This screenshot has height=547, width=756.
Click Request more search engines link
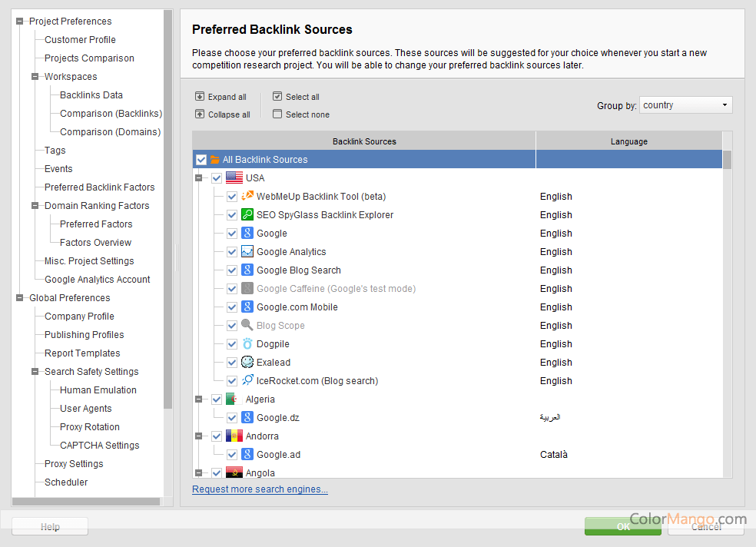click(x=260, y=489)
